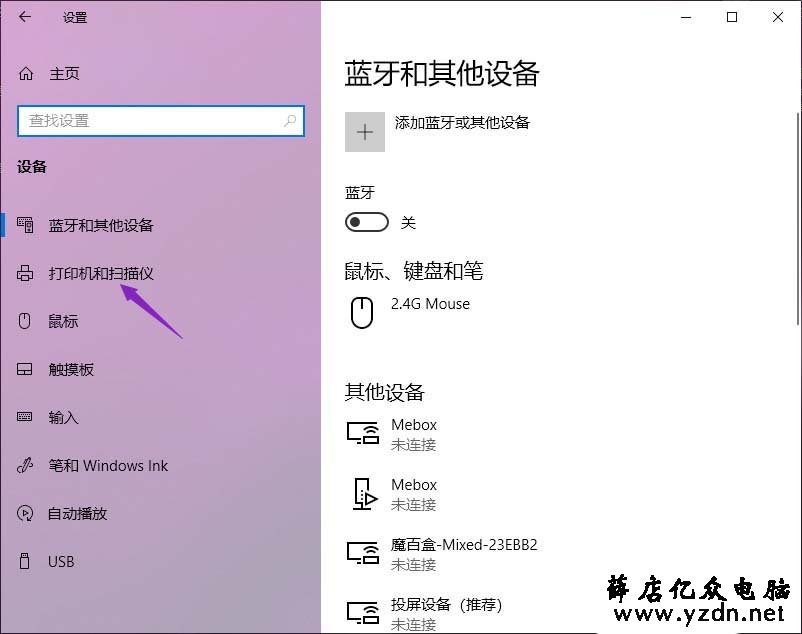Click the 蓝牙和其他设备 sidebar icon
Viewport: 802px width, 634px height.
click(x=25, y=224)
